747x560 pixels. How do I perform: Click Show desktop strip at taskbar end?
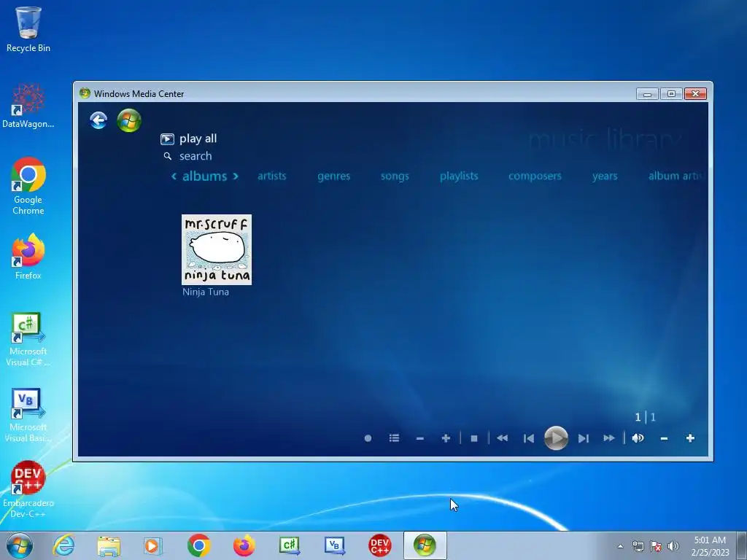coord(742,545)
